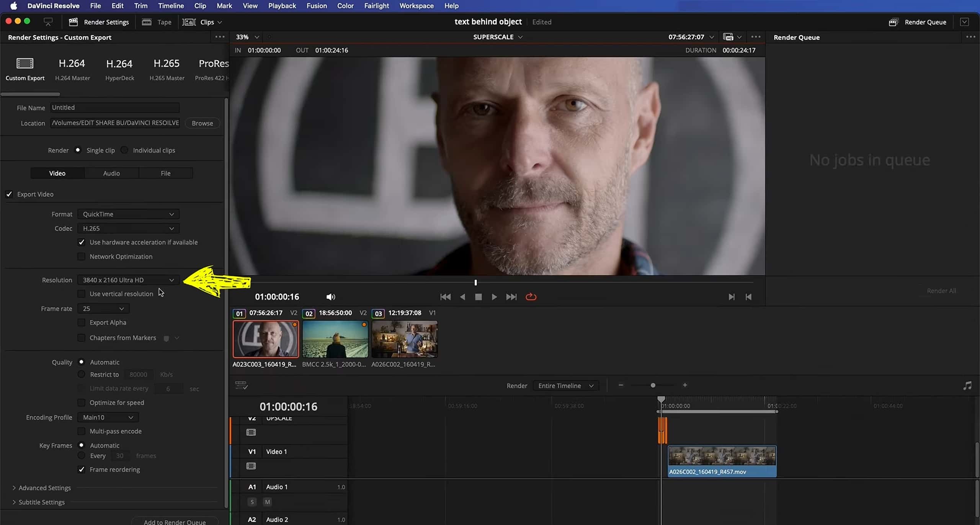Screen dimensions: 980x525
Task: Open Render Settings panel options (three dots)
Action: point(220,37)
